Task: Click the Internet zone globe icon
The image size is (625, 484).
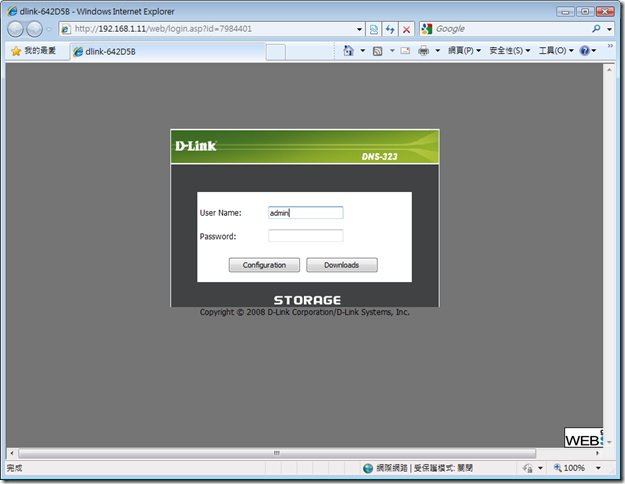Action: (368, 468)
